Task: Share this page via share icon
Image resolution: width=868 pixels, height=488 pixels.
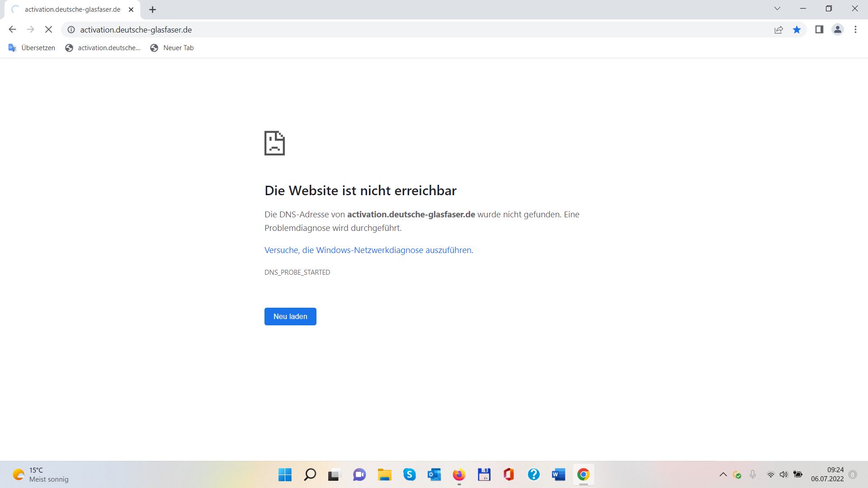Action: (778, 30)
